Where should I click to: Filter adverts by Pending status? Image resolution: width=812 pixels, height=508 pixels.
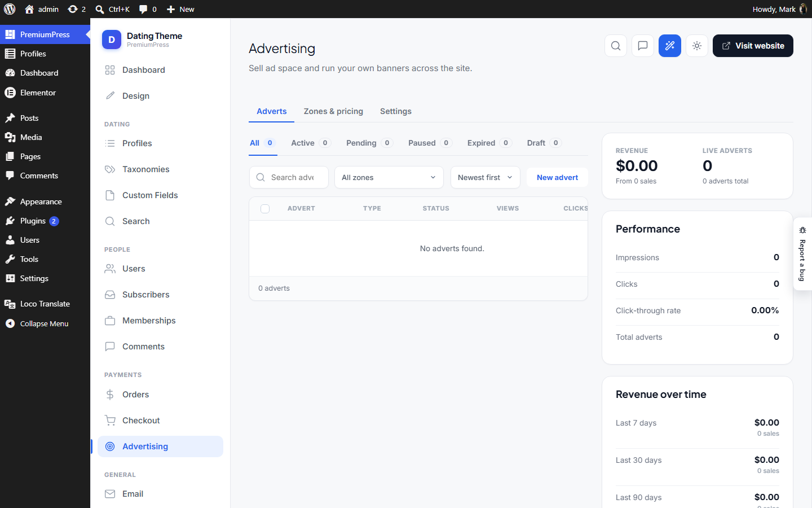[x=369, y=143]
